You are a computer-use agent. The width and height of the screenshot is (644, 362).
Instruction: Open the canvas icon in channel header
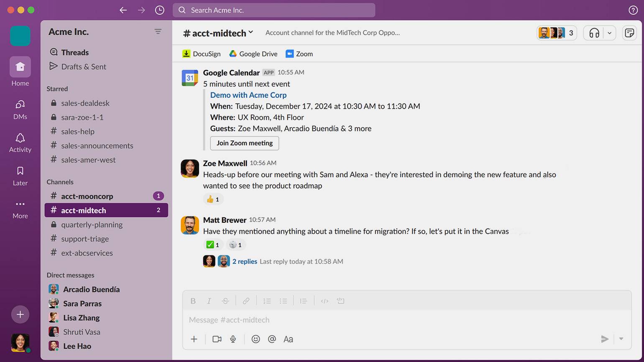tap(629, 33)
